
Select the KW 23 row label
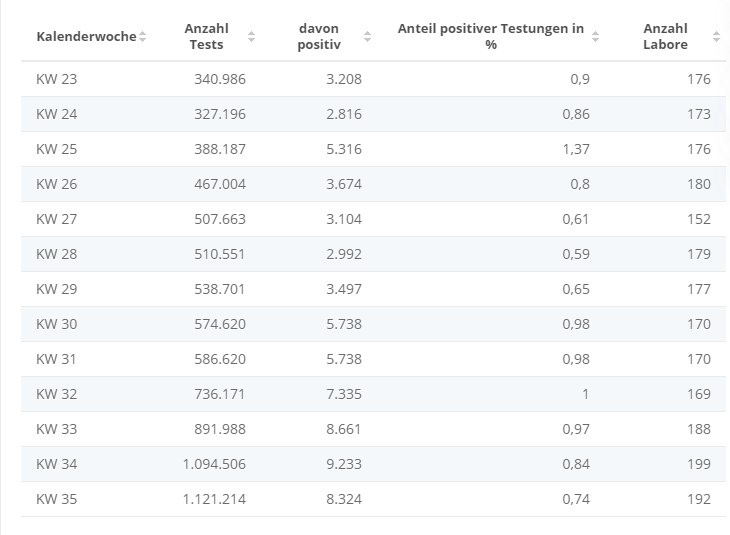[x=56, y=79]
